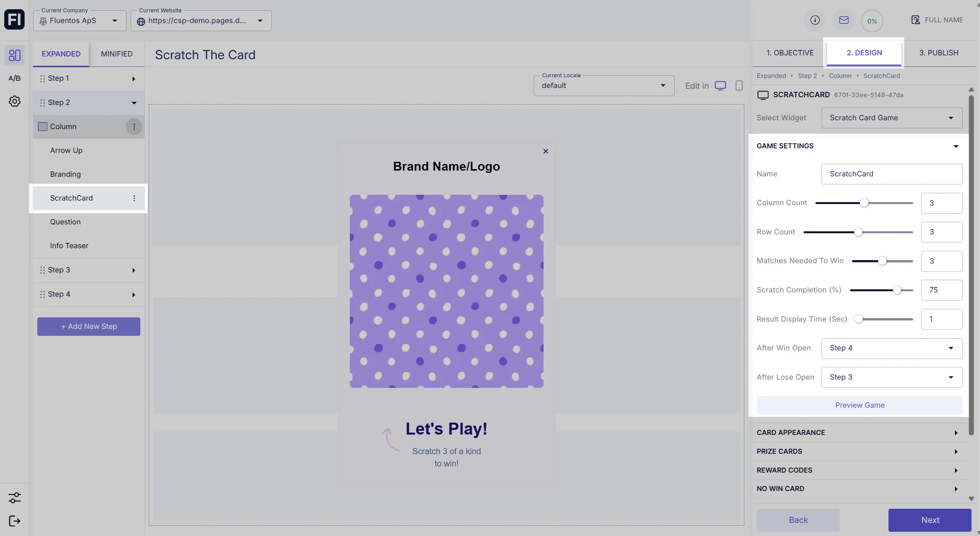Click the Column breadcrumb link

[840, 76]
